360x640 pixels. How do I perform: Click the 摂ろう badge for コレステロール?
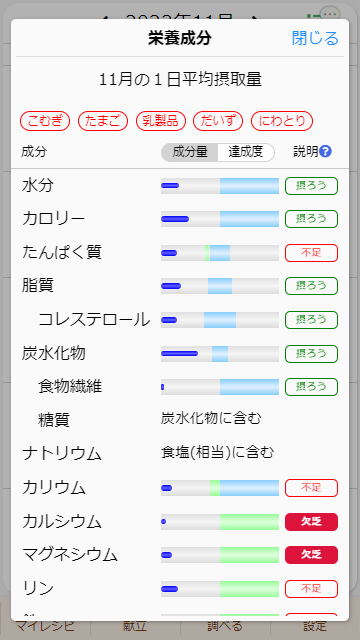click(x=311, y=320)
